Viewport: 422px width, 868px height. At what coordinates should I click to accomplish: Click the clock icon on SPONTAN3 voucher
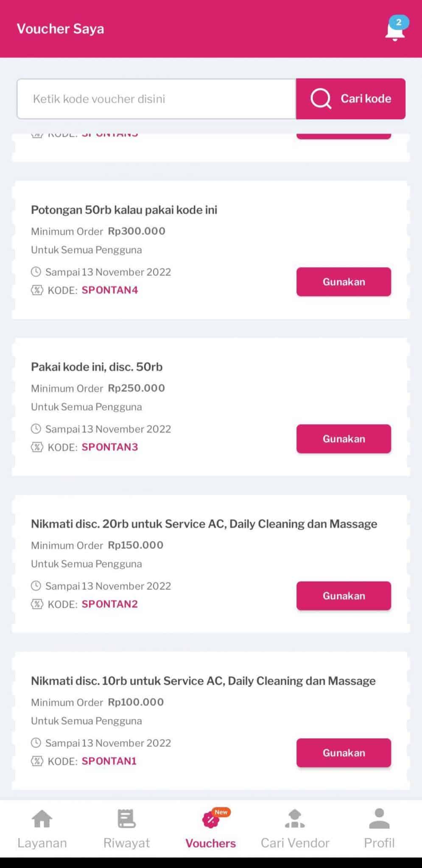point(36,429)
